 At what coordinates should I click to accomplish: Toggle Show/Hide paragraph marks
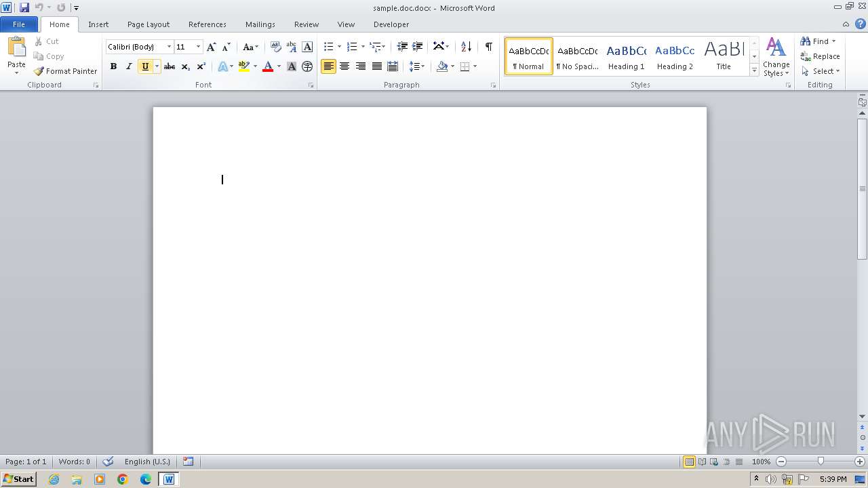[488, 47]
